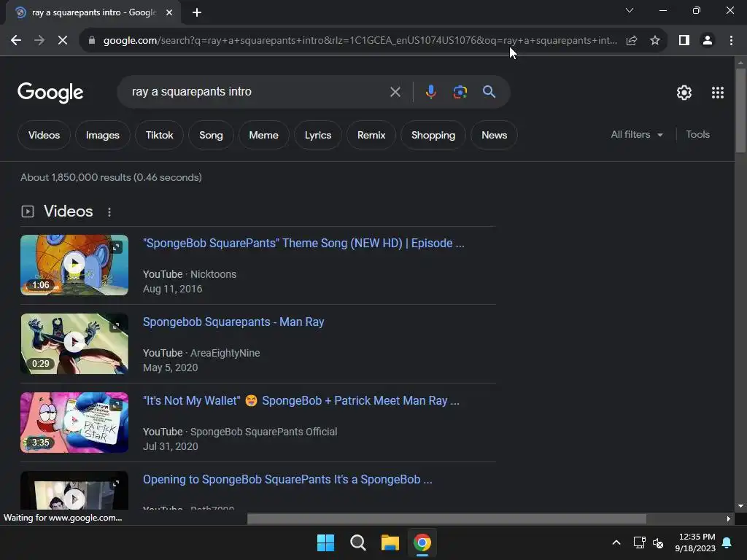
Task: Filter results by Videos
Action: (44, 135)
